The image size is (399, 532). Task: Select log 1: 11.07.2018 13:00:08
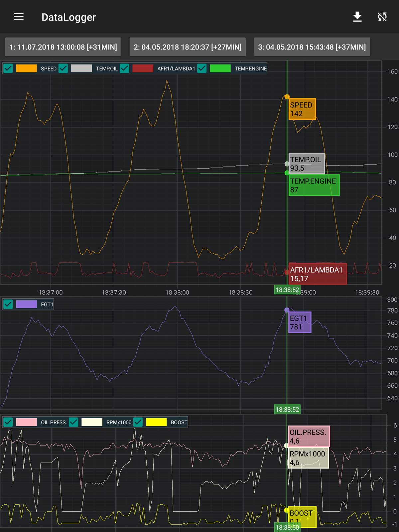click(x=63, y=47)
